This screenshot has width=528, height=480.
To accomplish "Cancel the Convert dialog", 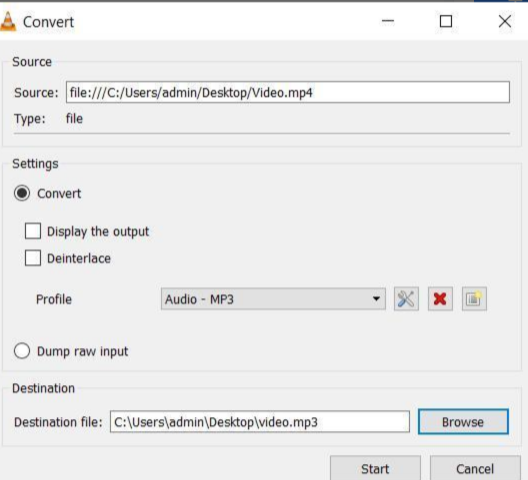I will pyautogui.click(x=475, y=469).
